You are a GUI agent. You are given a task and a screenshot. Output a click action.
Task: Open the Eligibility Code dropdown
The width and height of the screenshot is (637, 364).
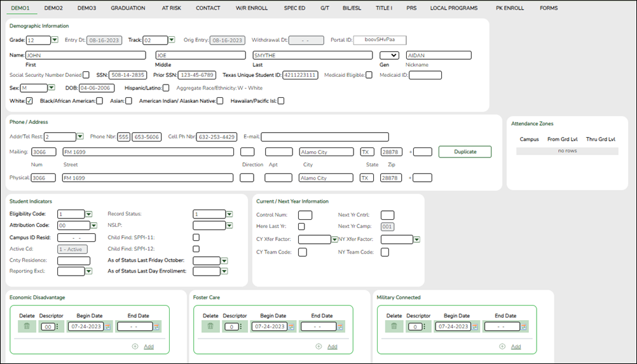coord(89,214)
